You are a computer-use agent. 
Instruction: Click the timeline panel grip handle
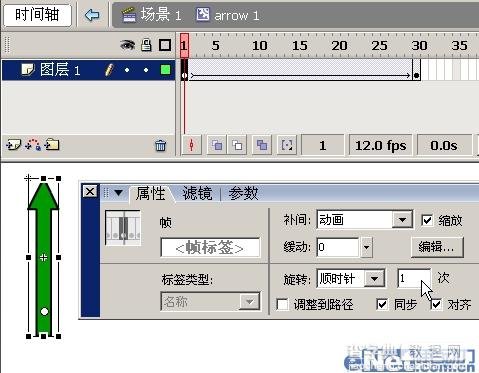(x=7, y=45)
